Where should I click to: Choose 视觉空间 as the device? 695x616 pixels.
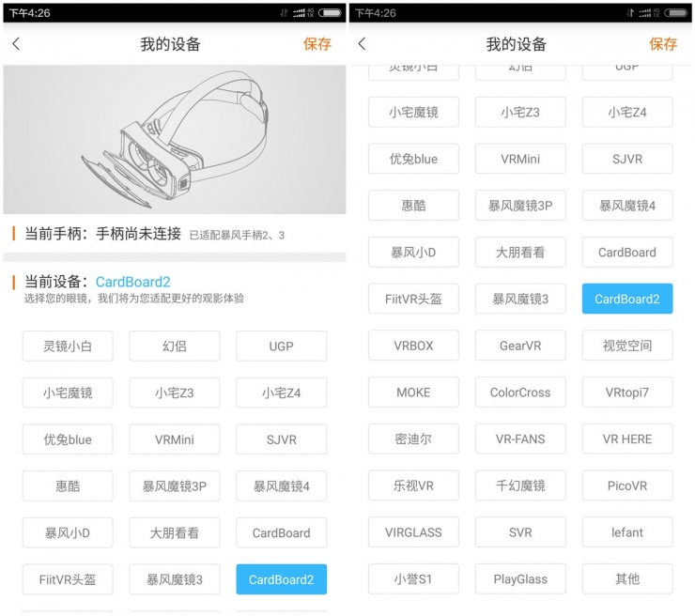point(627,346)
